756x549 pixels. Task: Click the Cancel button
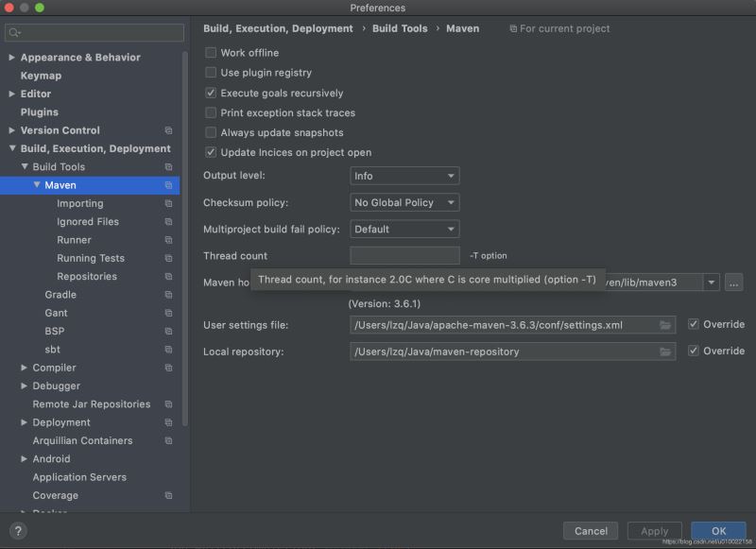[591, 531]
